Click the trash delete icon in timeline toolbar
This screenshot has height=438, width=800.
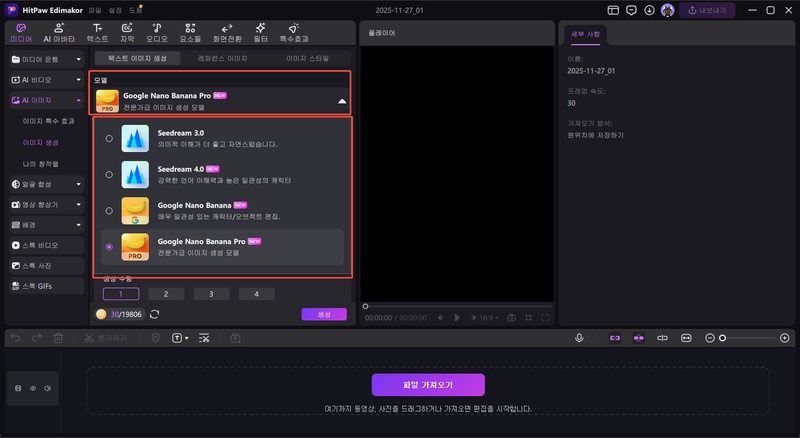tap(58, 338)
